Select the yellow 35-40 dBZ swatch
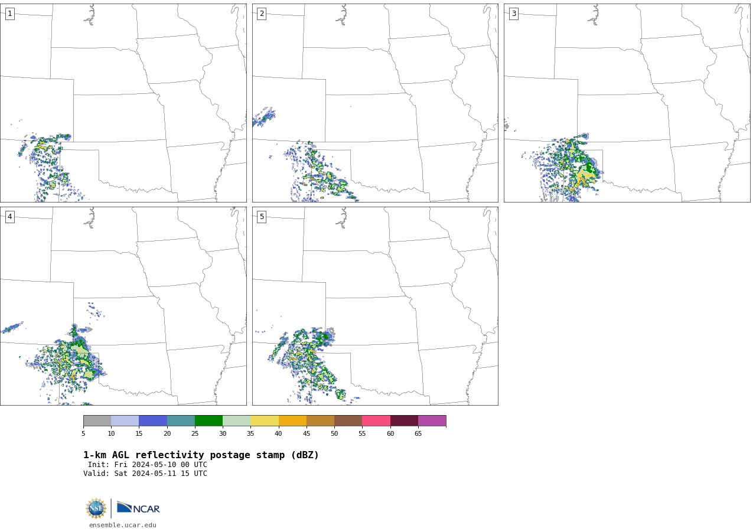This screenshot has width=756, height=532. pos(265,420)
